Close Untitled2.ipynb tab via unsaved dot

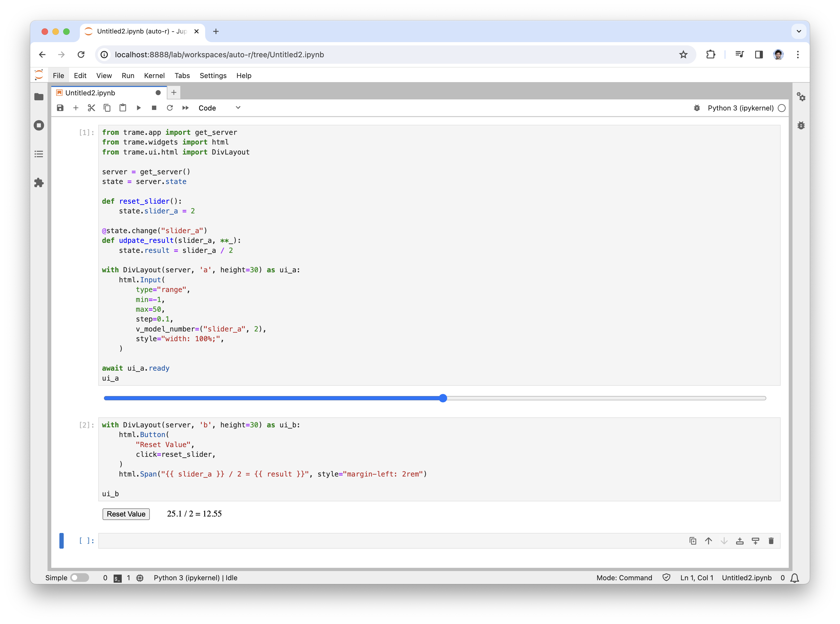point(158,93)
